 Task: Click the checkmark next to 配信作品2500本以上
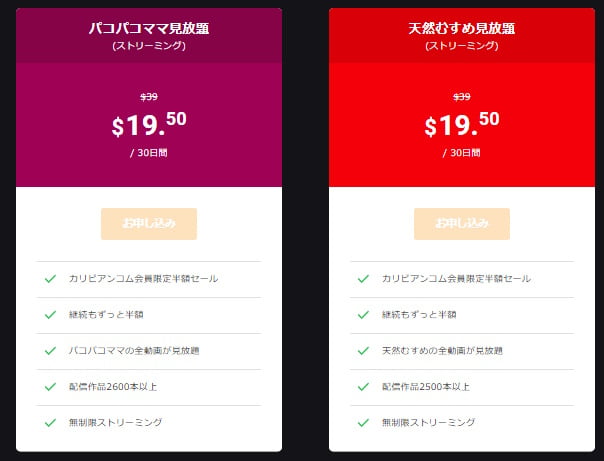[x=363, y=387]
